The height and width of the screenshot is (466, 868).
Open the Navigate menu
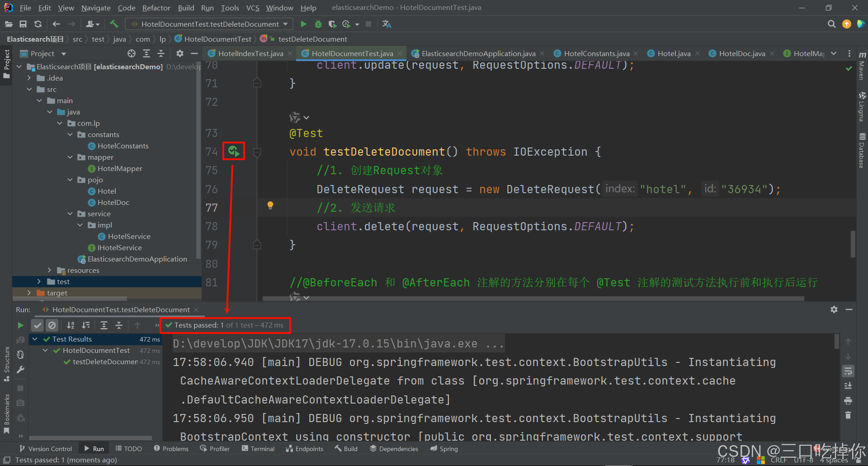coord(96,8)
